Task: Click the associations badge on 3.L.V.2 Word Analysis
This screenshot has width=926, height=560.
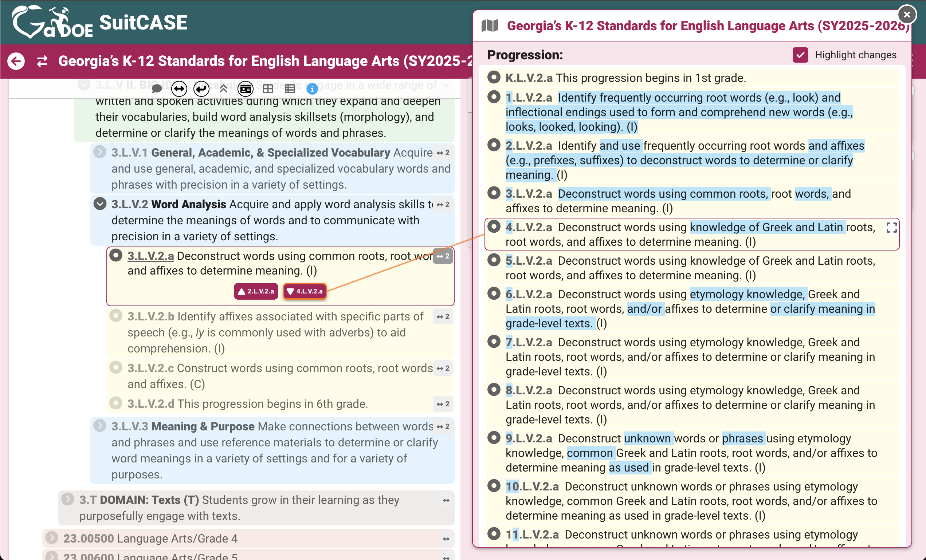Action: (443, 205)
